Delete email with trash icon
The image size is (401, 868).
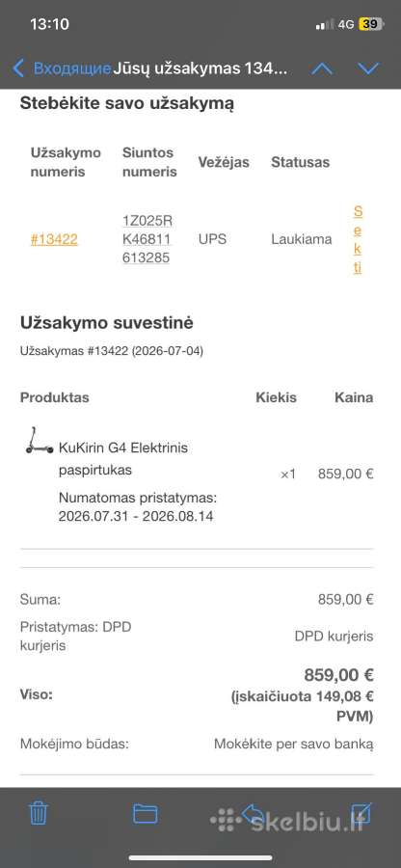(x=39, y=813)
